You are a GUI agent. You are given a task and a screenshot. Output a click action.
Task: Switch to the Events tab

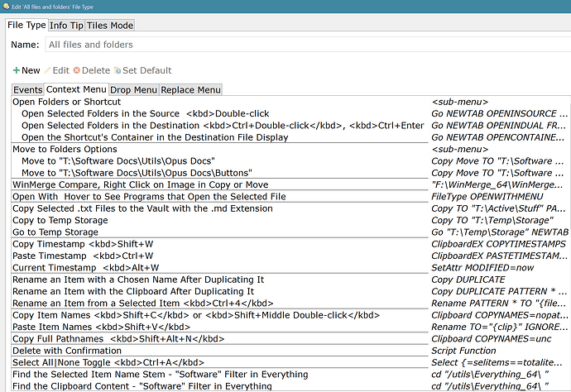(x=27, y=90)
